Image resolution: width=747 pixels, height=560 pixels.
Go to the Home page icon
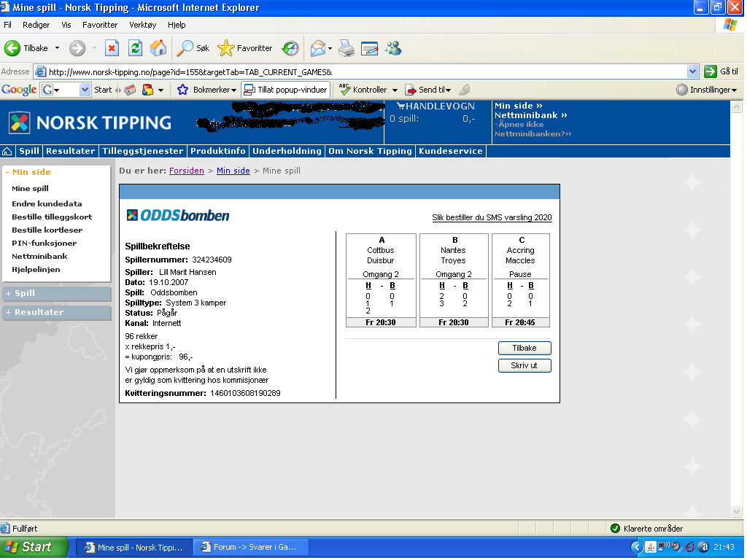click(x=158, y=48)
